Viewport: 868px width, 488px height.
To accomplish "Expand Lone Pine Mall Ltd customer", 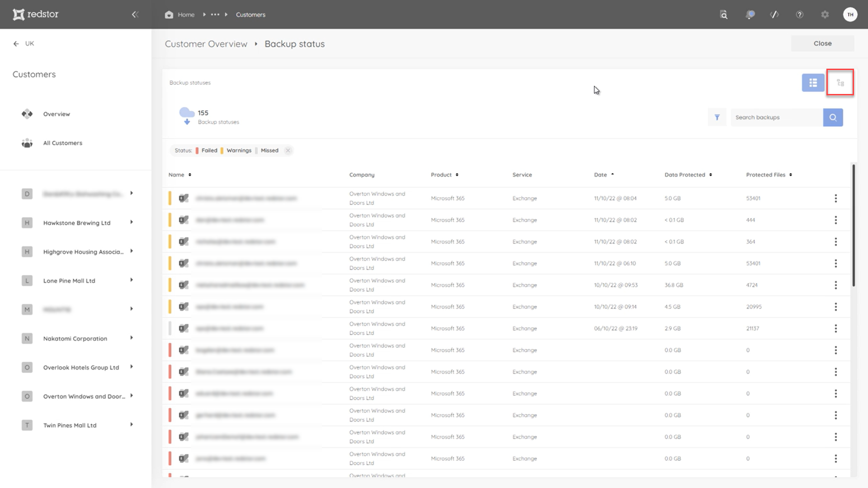I will [132, 280].
